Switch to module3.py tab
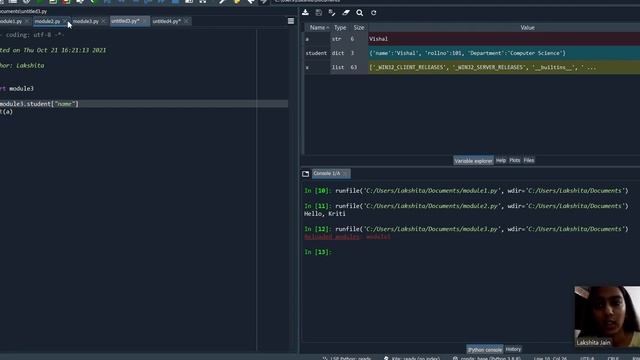 point(85,21)
